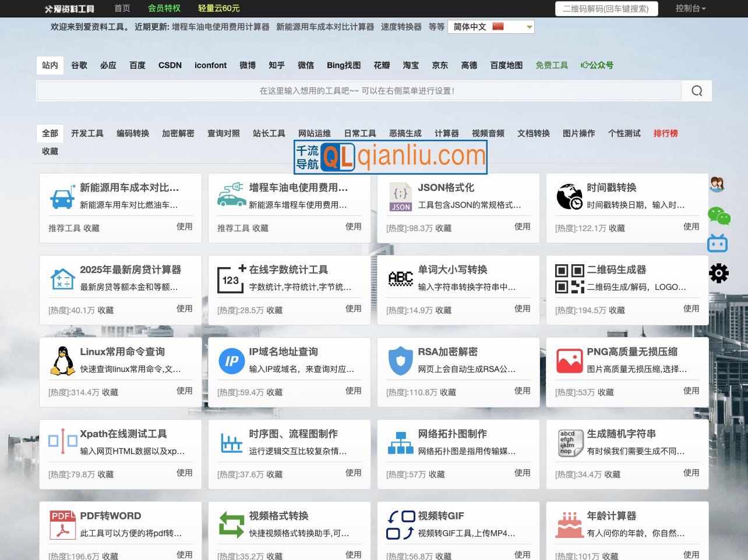The height and width of the screenshot is (560, 748).
Task: Click the Linux penguin icon
Action: tap(62, 361)
